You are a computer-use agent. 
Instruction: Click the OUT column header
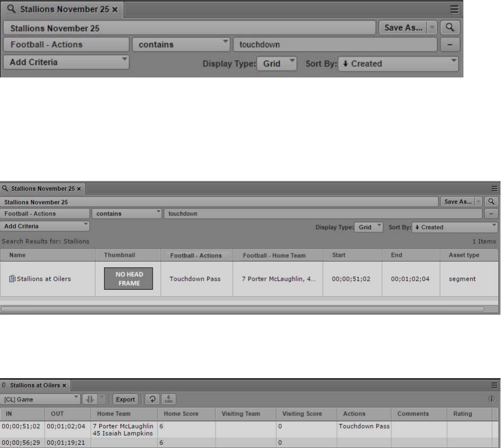(x=68, y=414)
